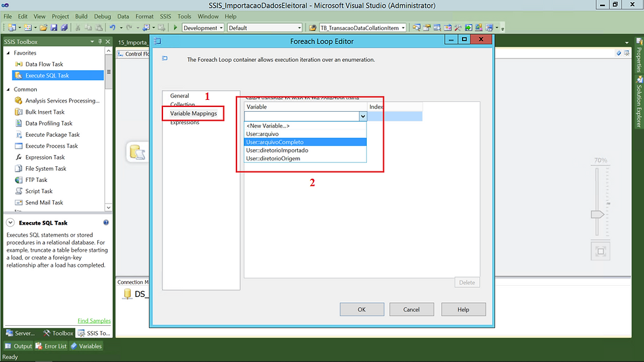This screenshot has width=644, height=362.
Task: Click the Fit View to Window zoom icon
Action: click(601, 251)
